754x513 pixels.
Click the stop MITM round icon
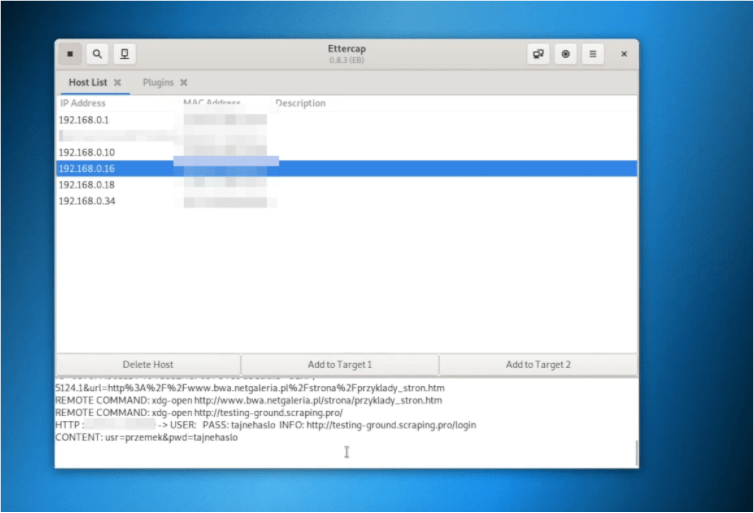click(x=566, y=54)
